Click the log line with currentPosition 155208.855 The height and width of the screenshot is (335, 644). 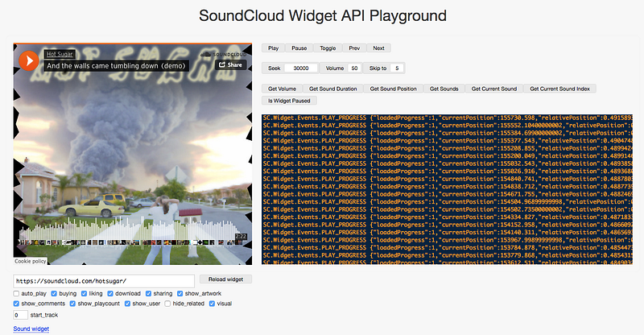447,148
